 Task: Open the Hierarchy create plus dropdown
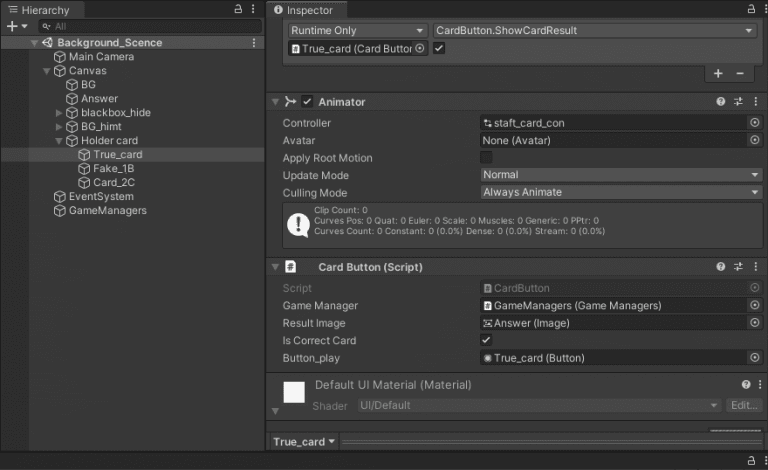pos(17,26)
